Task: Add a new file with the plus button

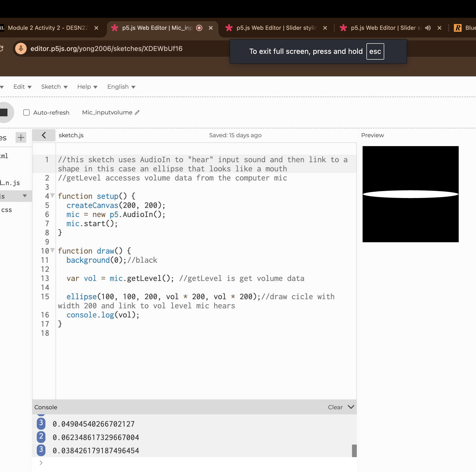Action: (x=21, y=137)
